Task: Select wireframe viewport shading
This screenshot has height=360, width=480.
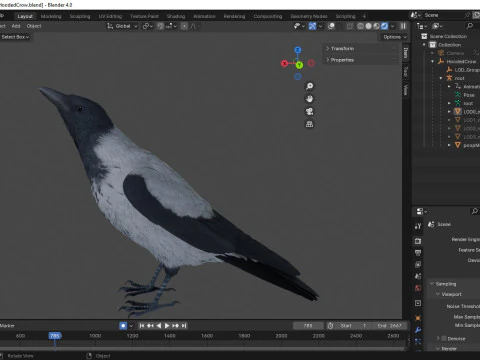Action: click(360, 26)
